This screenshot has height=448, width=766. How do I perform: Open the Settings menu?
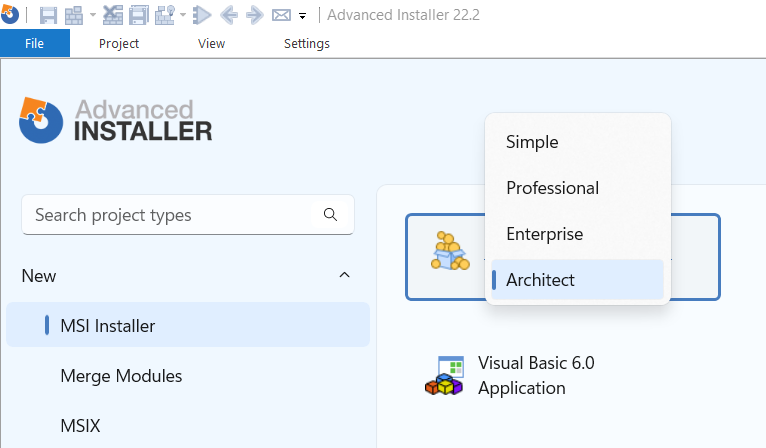(307, 43)
